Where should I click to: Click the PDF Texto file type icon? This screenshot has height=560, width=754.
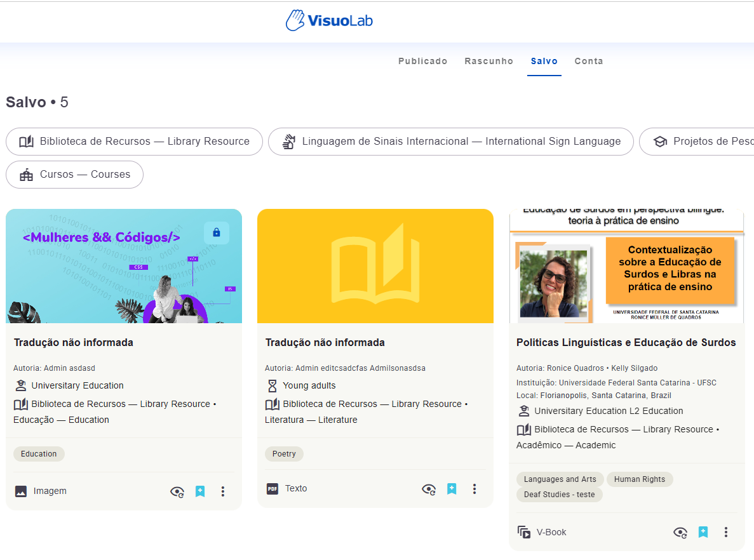tap(272, 489)
